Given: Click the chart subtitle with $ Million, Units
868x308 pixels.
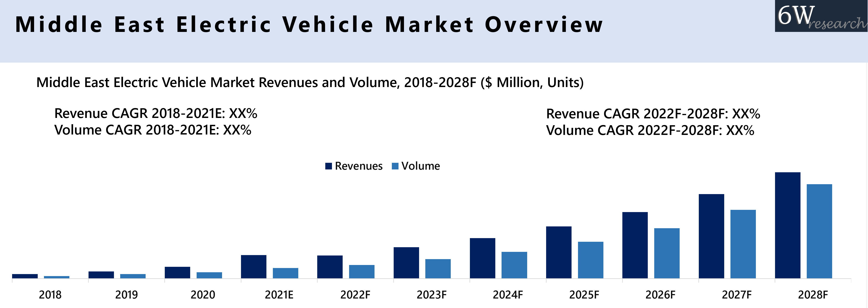Looking at the screenshot, I should click(x=310, y=82).
